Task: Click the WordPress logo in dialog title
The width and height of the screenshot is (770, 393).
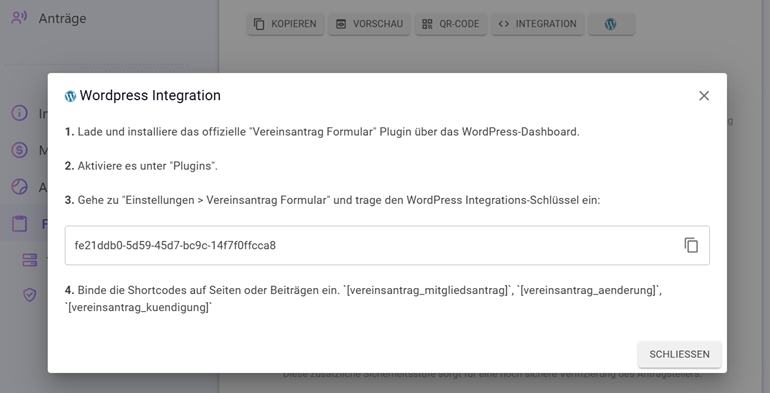Action: tap(70, 96)
